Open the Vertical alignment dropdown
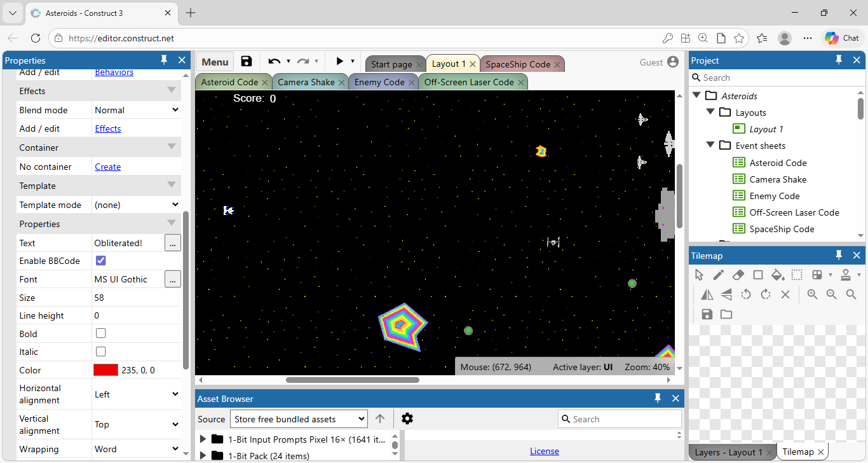 137,424
